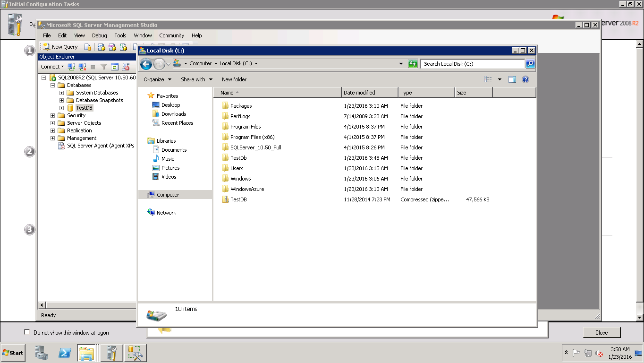Click Filter funnel icon in Object Explorer
Screen dimensions: 644x363
pos(104,67)
